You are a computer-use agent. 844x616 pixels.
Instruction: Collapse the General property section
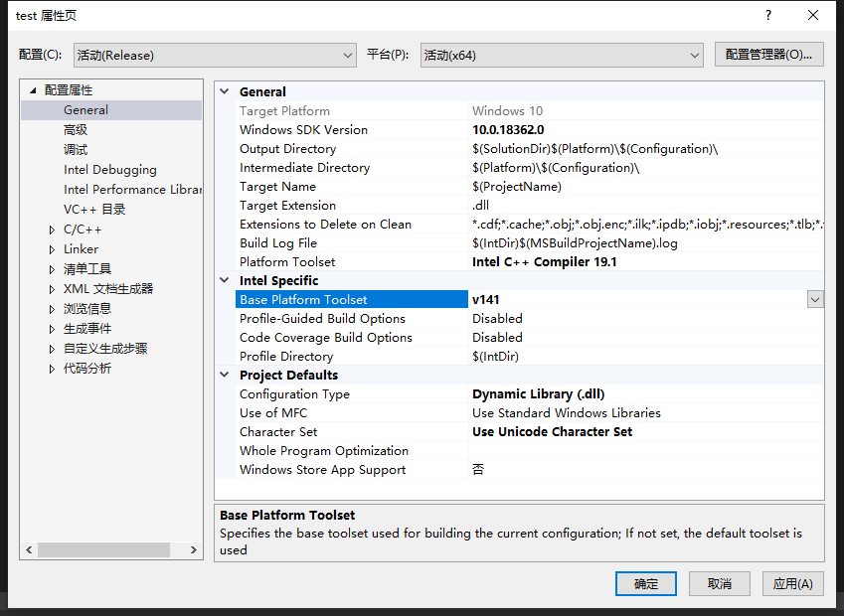coord(225,91)
